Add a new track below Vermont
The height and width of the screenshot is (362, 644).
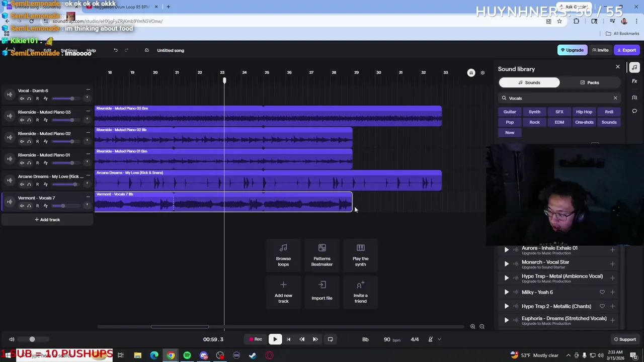tap(47, 220)
